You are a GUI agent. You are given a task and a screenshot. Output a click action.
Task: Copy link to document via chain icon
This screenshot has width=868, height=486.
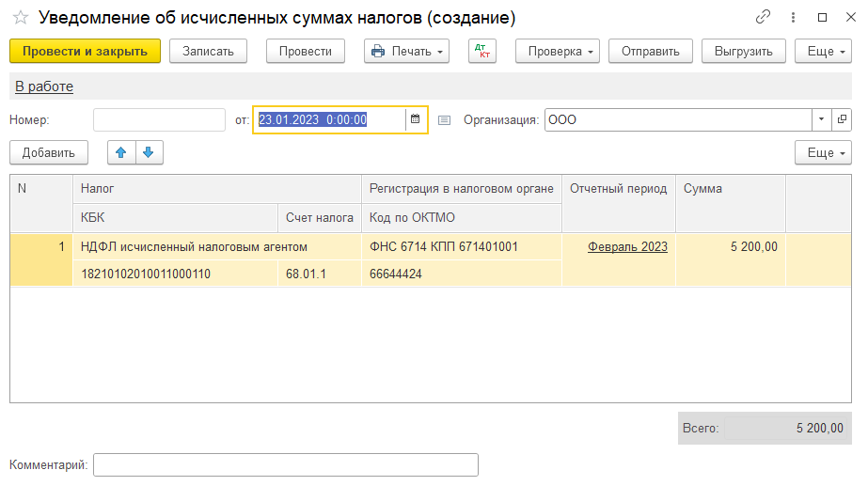coord(764,18)
